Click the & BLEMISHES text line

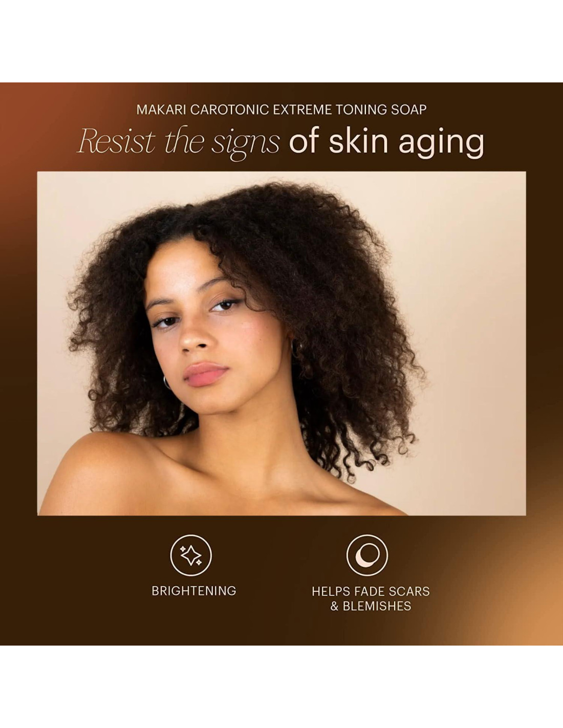click(371, 606)
